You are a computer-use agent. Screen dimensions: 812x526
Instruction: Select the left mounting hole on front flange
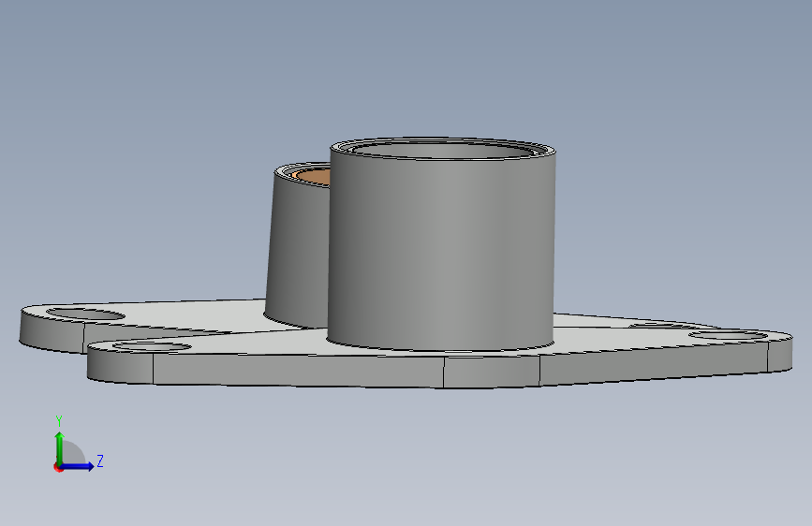[153, 346]
